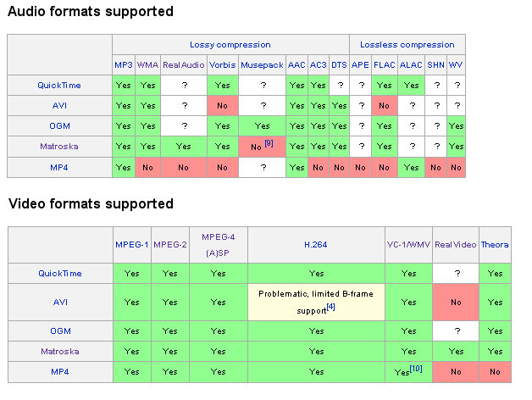The height and width of the screenshot is (400, 532).
Task: Open Matroska link in audio table
Action: click(59, 147)
